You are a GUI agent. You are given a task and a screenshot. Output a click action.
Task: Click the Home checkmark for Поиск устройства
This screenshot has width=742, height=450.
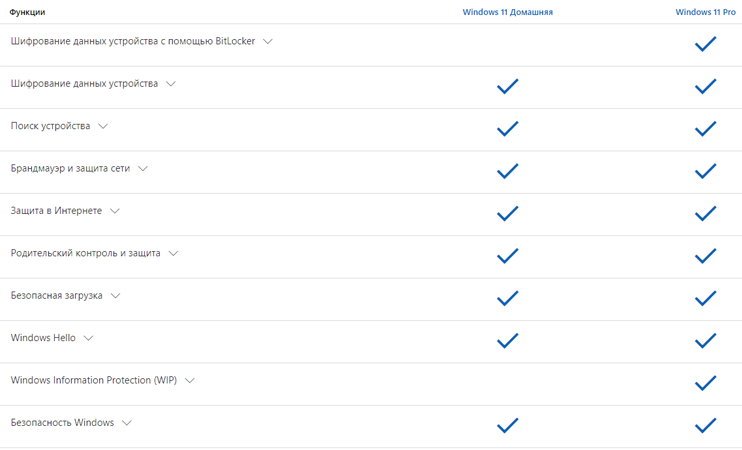click(507, 129)
